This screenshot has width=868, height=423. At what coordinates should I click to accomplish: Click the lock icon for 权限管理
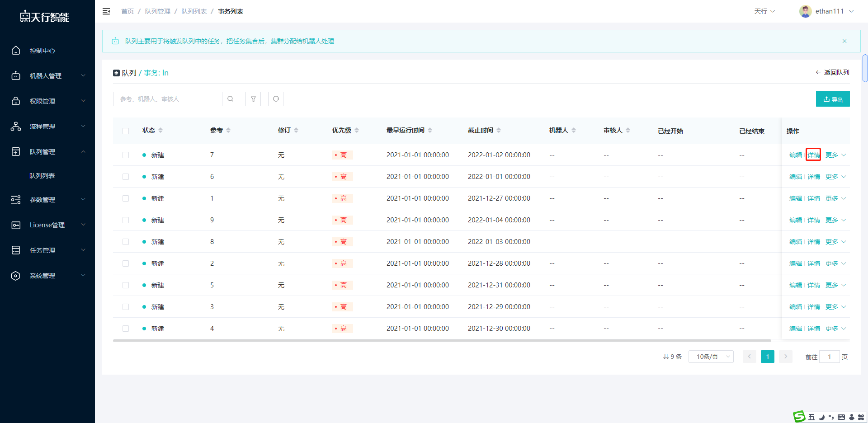[16, 101]
